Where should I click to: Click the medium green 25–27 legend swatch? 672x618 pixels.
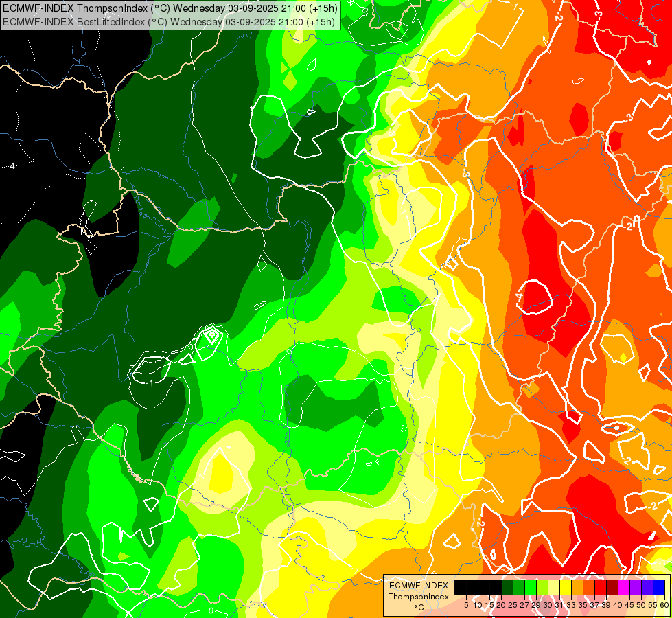519,588
